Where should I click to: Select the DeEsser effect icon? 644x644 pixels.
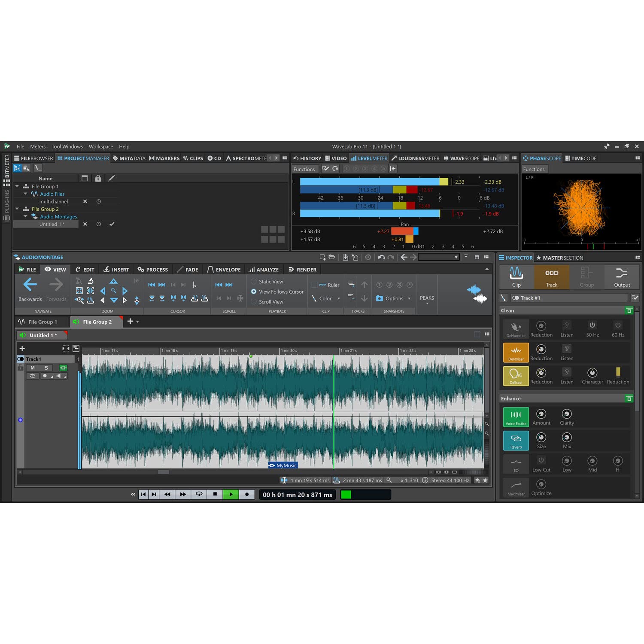516,375
